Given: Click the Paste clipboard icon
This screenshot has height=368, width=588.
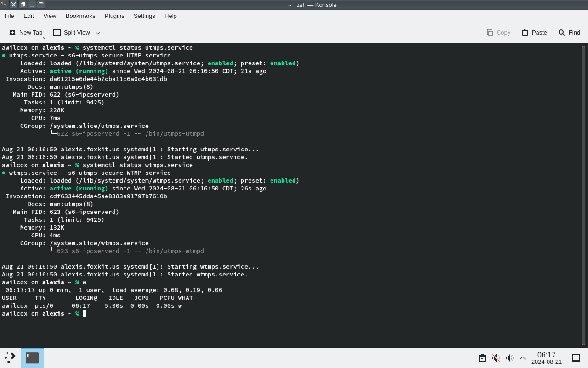Looking at the screenshot, I should [x=525, y=33].
